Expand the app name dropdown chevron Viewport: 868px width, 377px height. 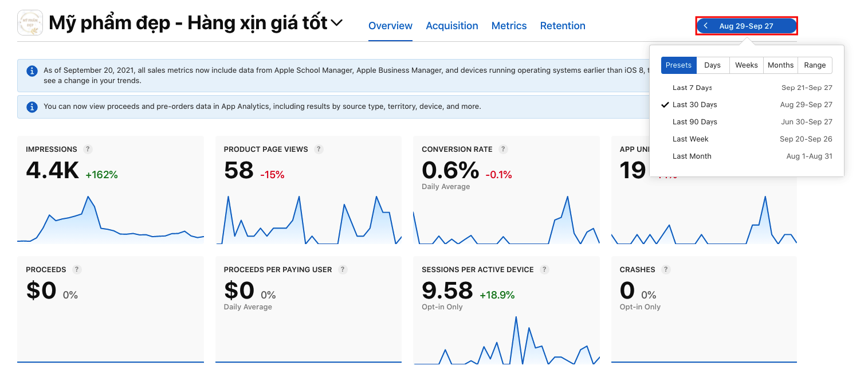click(x=337, y=23)
